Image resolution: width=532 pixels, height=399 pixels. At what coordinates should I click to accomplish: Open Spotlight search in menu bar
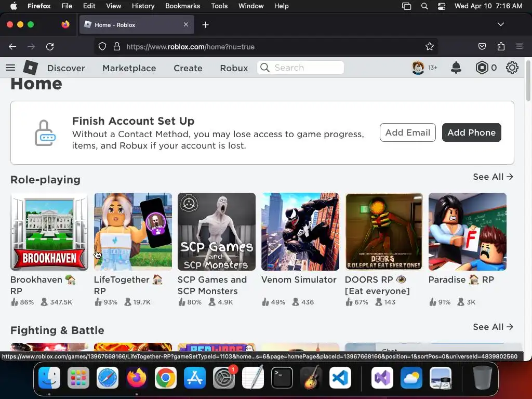(424, 6)
